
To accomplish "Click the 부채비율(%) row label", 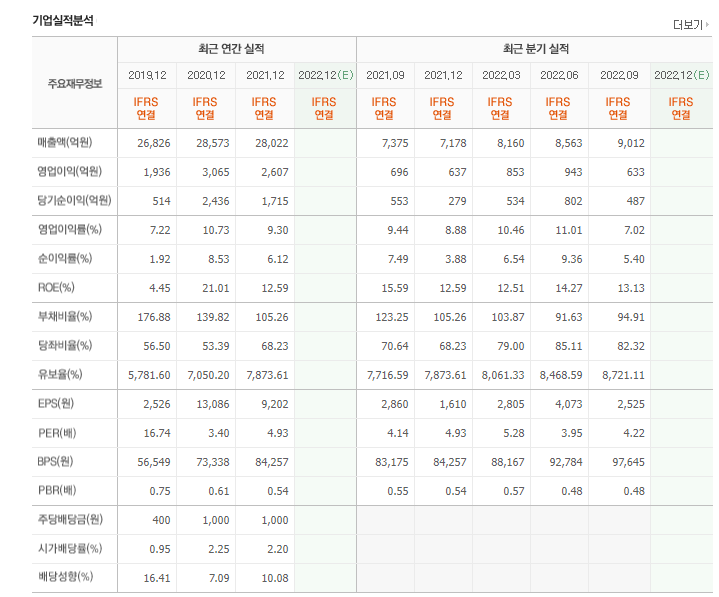I will click(65, 316).
